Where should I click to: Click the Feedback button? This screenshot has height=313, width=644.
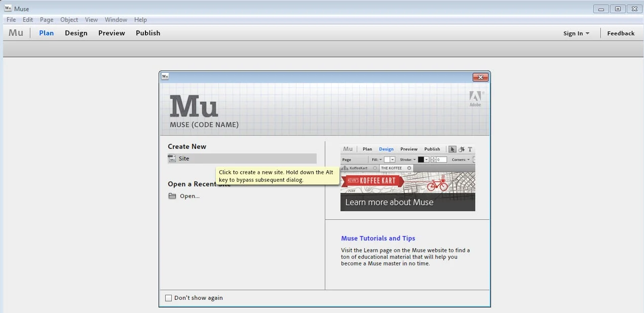tap(621, 33)
